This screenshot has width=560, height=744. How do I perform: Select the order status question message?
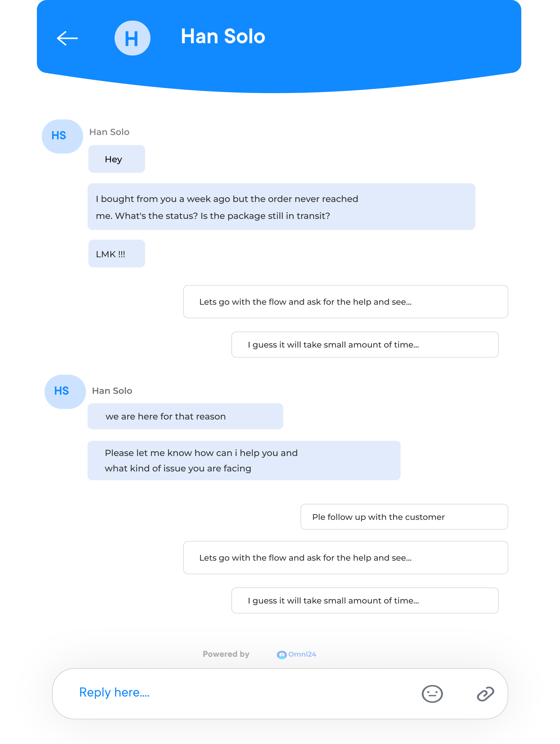point(281,206)
